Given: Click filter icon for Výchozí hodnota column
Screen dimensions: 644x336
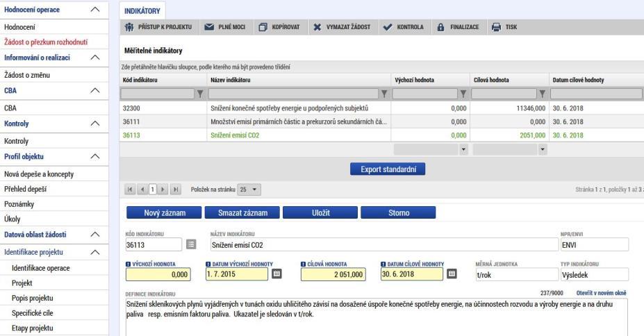Looking at the screenshot, I should pos(463,94).
